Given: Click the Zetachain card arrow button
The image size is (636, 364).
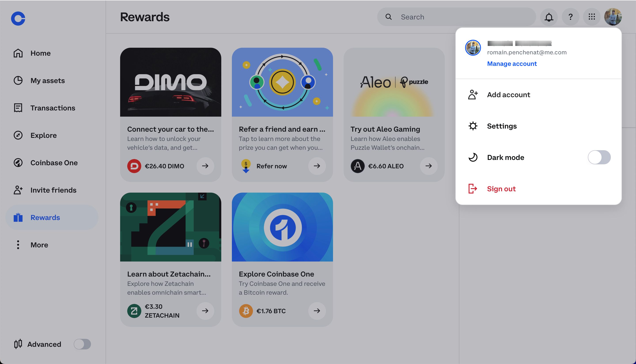Looking at the screenshot, I should [205, 311].
